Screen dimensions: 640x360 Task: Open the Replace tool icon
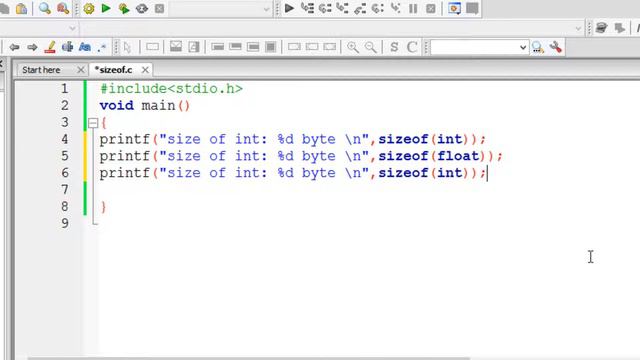click(x=63, y=9)
